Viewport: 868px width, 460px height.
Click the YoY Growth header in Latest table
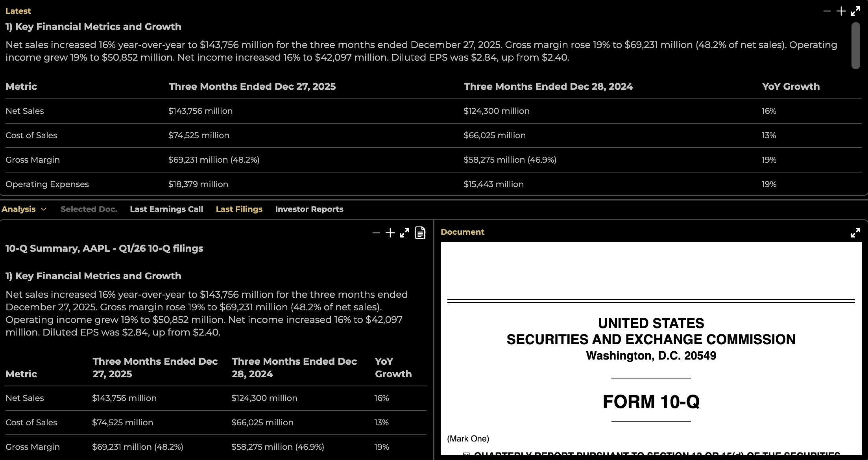point(790,87)
